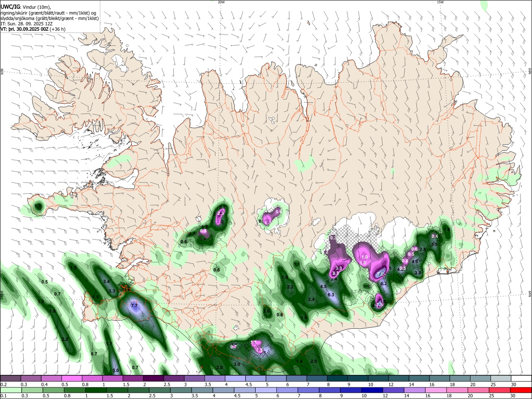The image size is (532, 399).
Task: Click the 0.2 legend label
Action: [4, 384]
